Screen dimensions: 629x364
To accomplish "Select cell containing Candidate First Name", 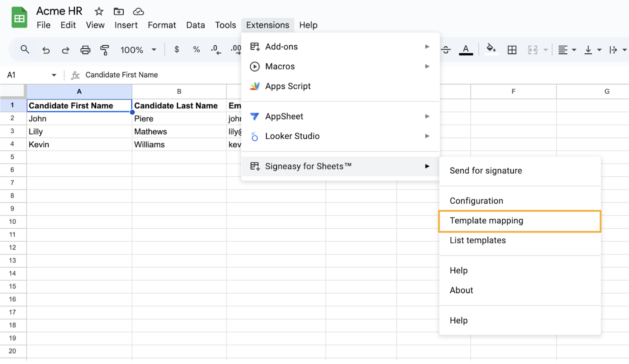I will 79,106.
